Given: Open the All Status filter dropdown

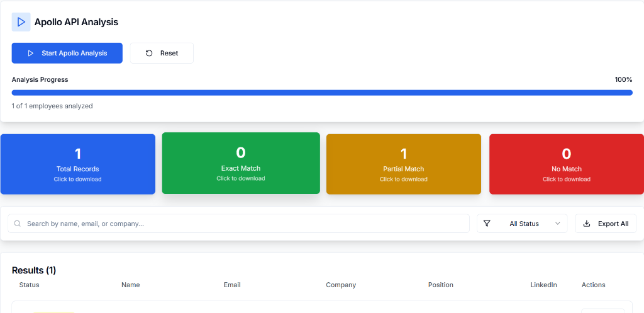Looking at the screenshot, I should coord(523,224).
